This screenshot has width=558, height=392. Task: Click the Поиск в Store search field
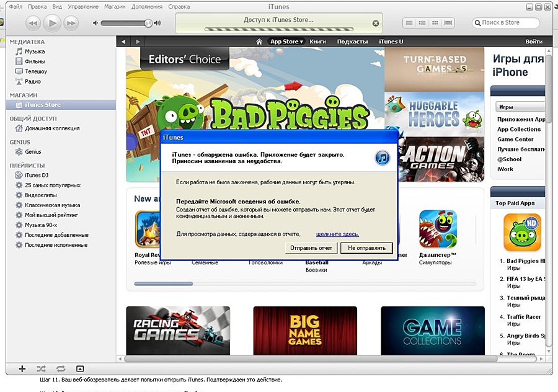pos(506,22)
